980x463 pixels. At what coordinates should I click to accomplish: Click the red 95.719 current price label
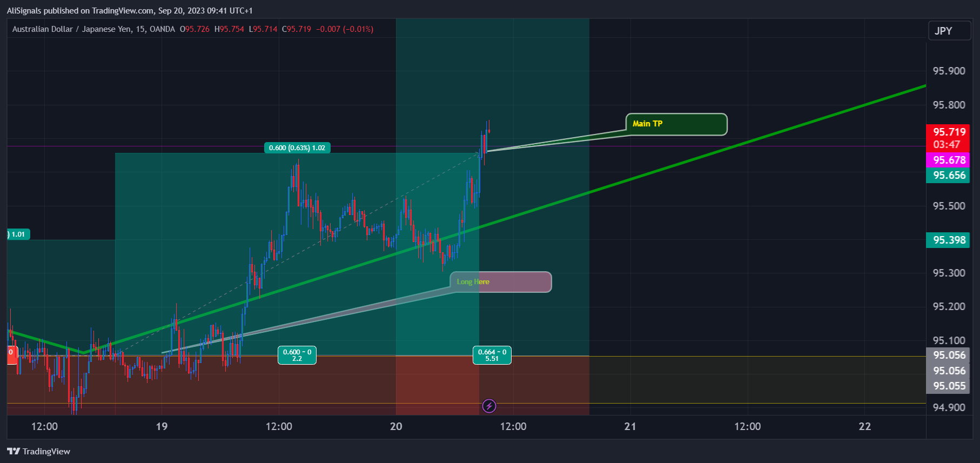(949, 132)
